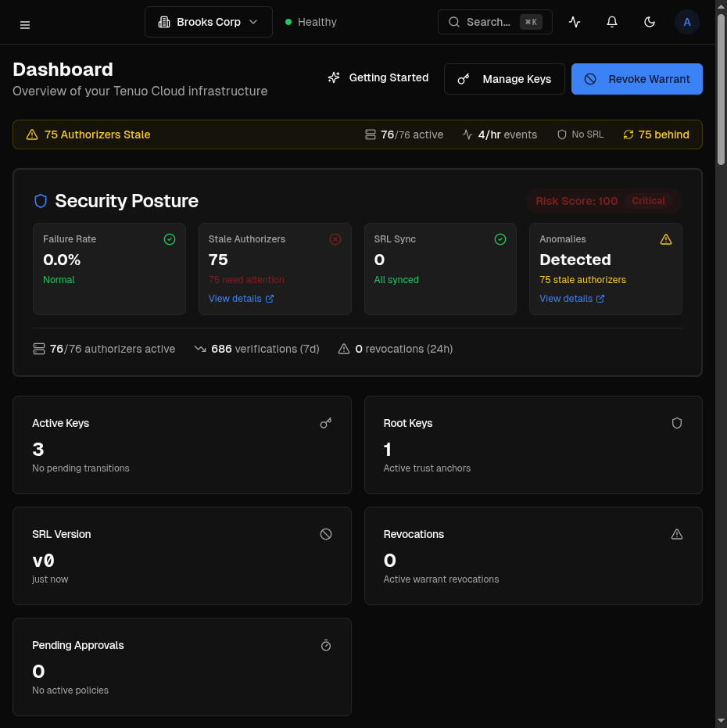Click Active warrant revocations text
727x728 pixels.
click(x=441, y=579)
